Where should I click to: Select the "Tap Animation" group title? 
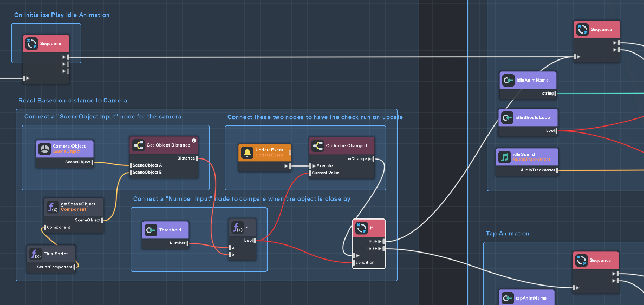507,234
